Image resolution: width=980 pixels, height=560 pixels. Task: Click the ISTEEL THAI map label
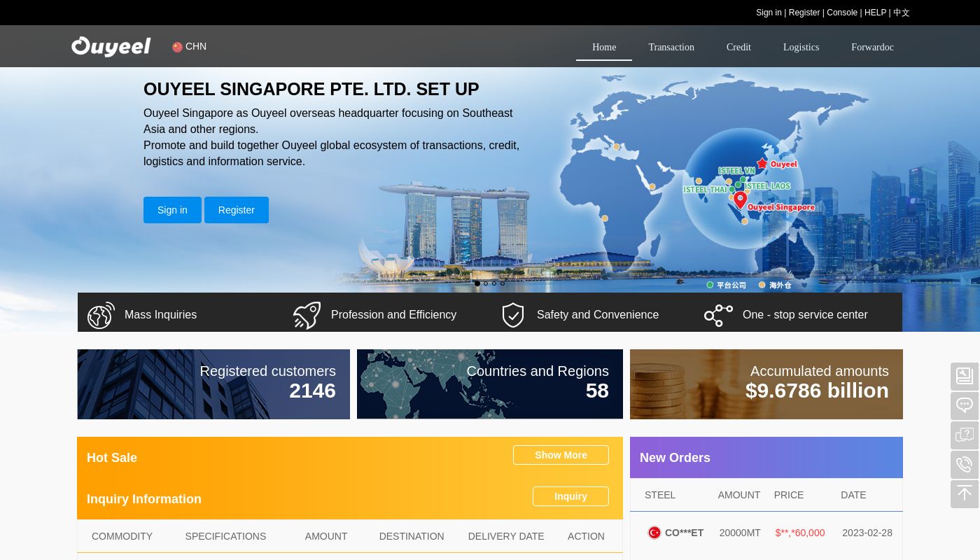(705, 190)
